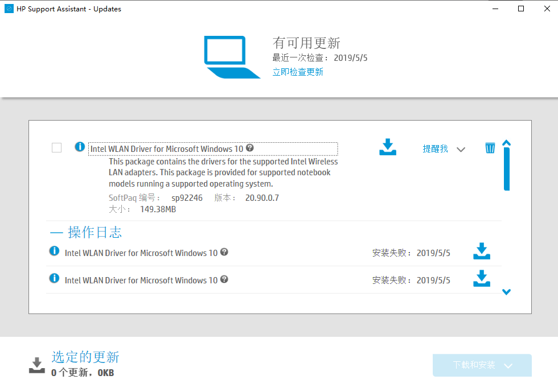
Task: Delete the update using the trash icon
Action: point(490,148)
